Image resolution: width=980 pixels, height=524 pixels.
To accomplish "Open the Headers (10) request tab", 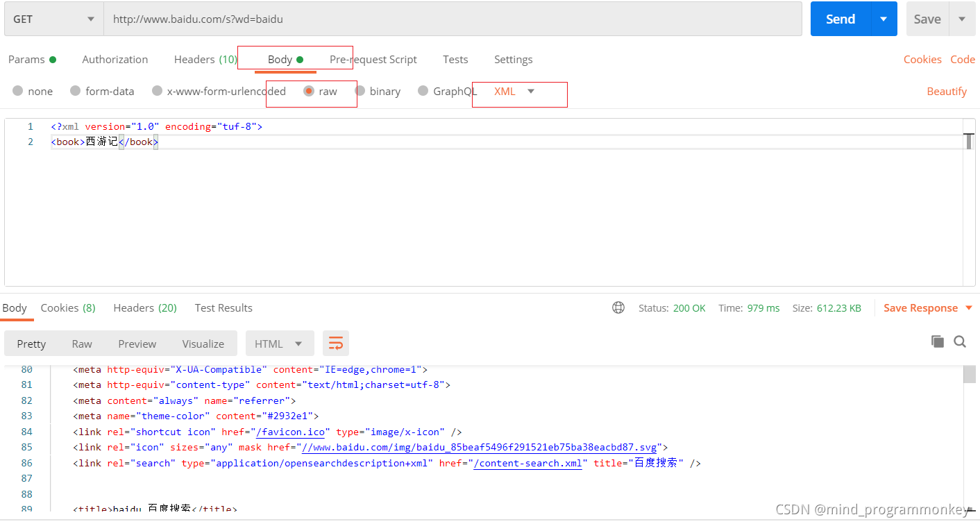I will tap(205, 59).
